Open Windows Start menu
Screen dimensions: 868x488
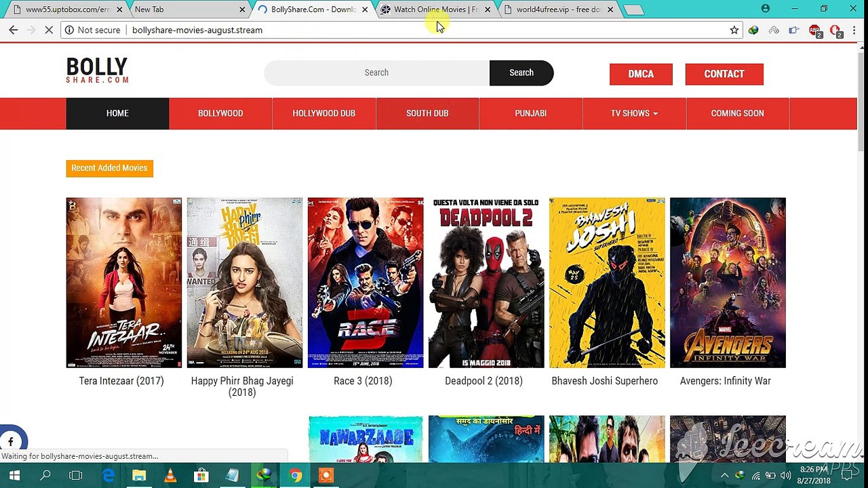coord(14,476)
